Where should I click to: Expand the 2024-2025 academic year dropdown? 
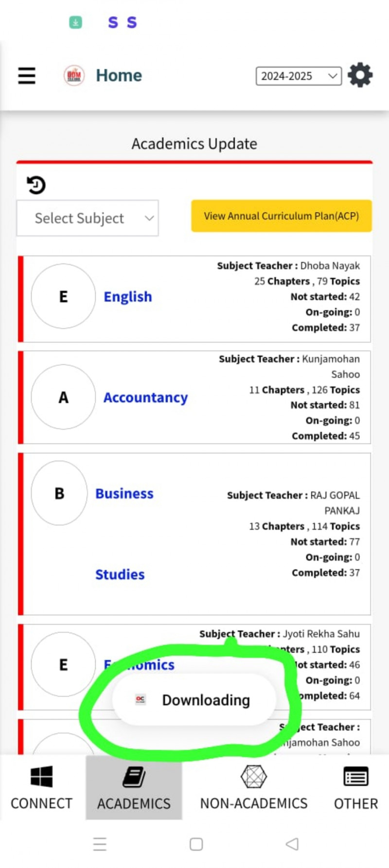[x=299, y=76]
